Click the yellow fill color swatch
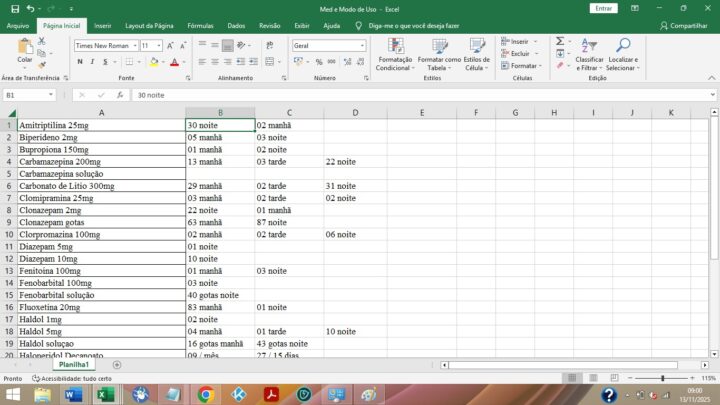Image resolution: width=720 pixels, height=405 pixels. coord(154,62)
